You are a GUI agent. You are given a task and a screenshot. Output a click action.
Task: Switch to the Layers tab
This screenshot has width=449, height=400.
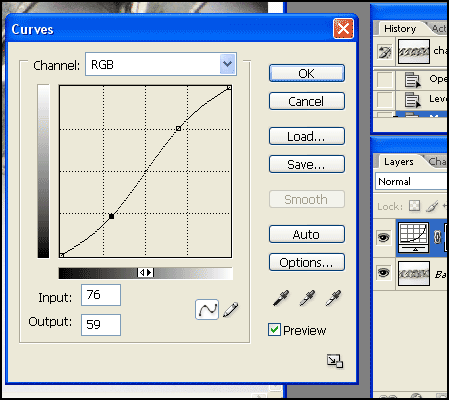tap(399, 162)
